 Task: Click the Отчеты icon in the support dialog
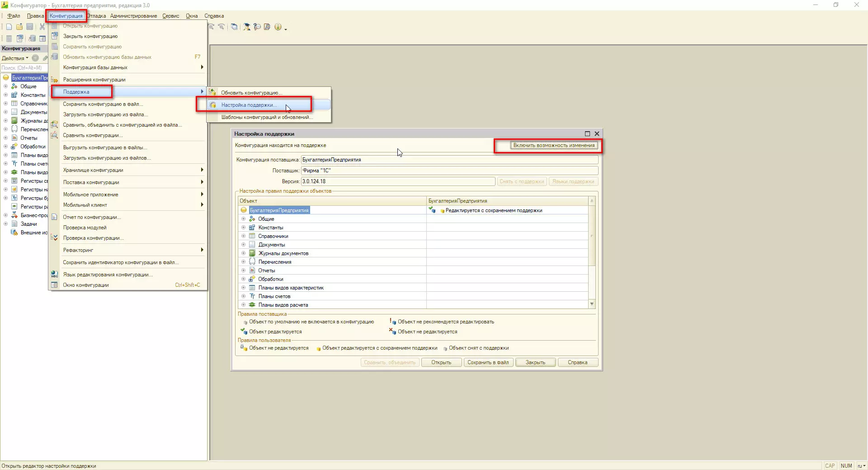pos(252,271)
